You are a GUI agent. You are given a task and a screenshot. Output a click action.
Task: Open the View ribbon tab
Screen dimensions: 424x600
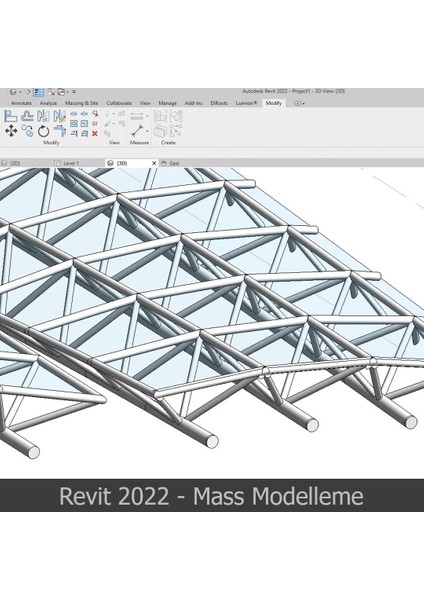145,103
